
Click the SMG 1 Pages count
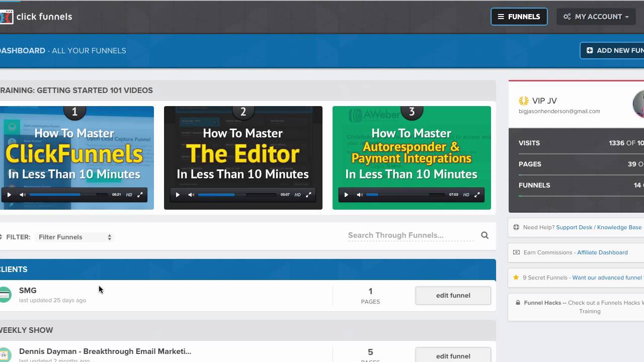pyautogui.click(x=370, y=296)
